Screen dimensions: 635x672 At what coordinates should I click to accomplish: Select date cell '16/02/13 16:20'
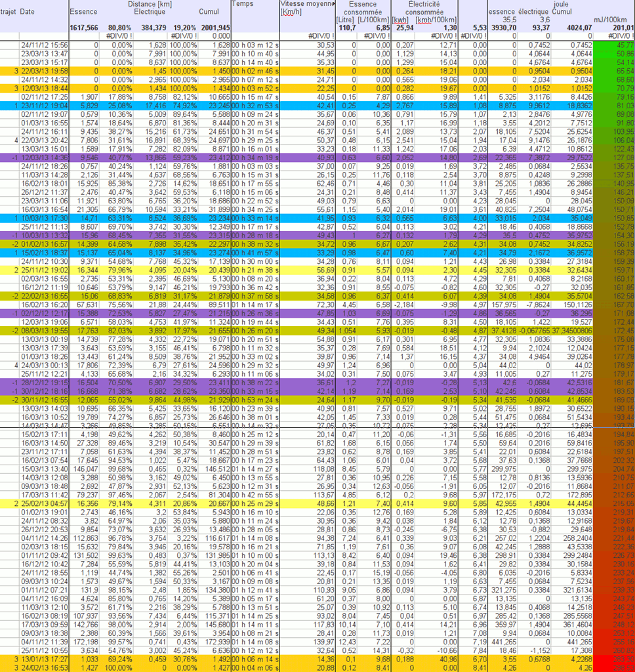click(44, 304)
